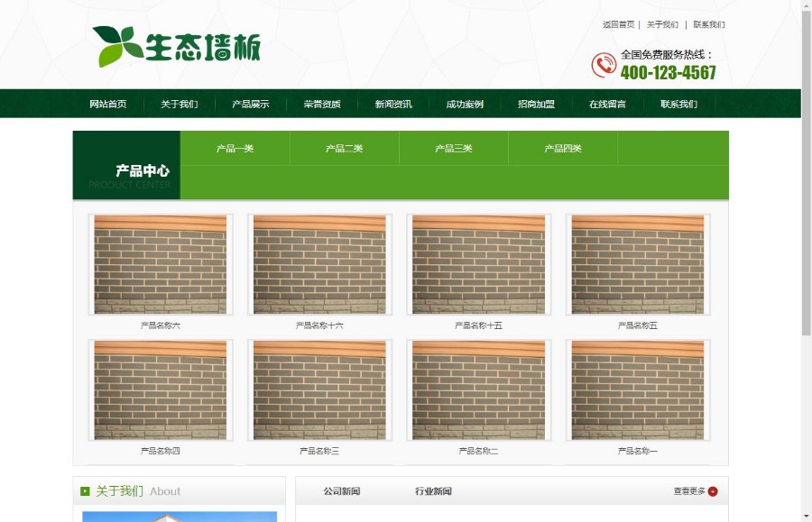This screenshot has height=522, width=812.
Task: Click the green leaf site logo
Action: pos(118,46)
